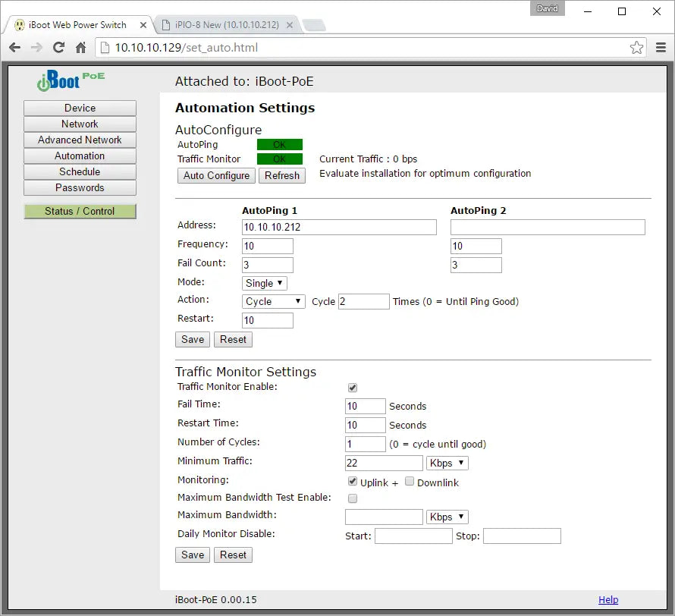Click the AutoPing 1 Fail Count field
Screen dimensions: 675x616
point(267,266)
